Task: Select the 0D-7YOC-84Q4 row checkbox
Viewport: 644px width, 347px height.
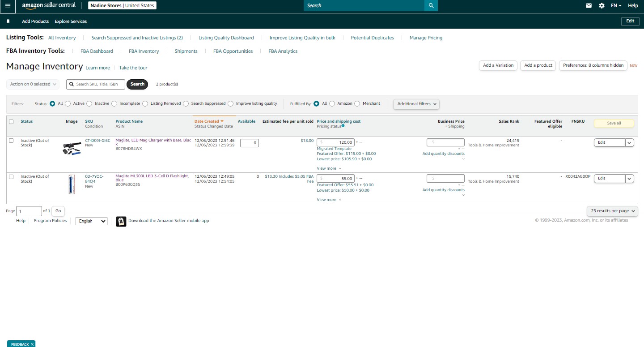Action: pos(11,177)
